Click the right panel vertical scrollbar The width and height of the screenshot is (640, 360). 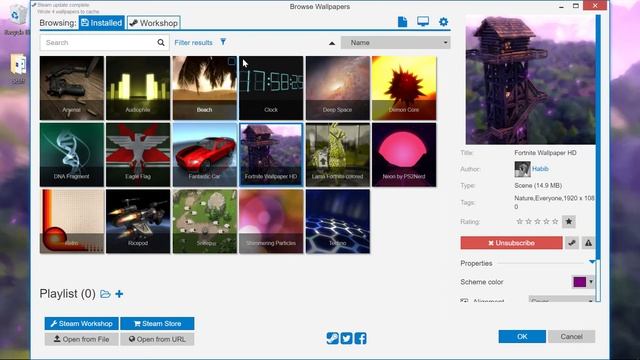click(x=598, y=158)
